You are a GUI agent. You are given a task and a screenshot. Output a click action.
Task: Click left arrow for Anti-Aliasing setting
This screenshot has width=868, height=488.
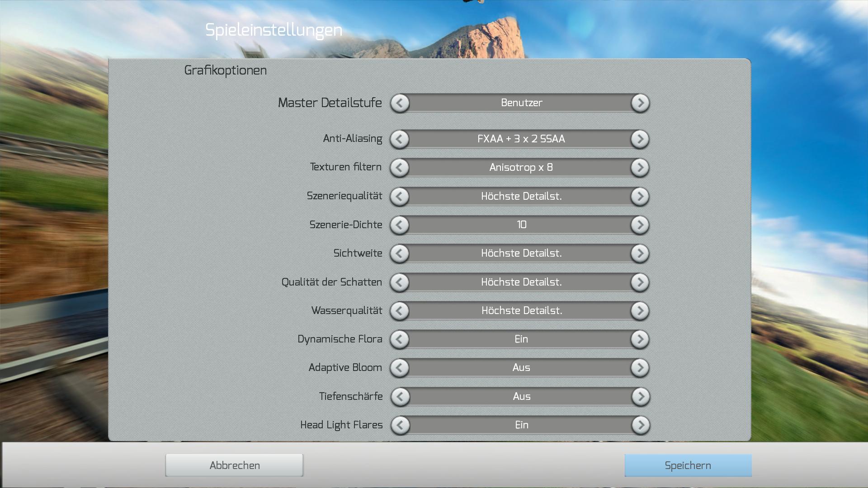(x=400, y=139)
